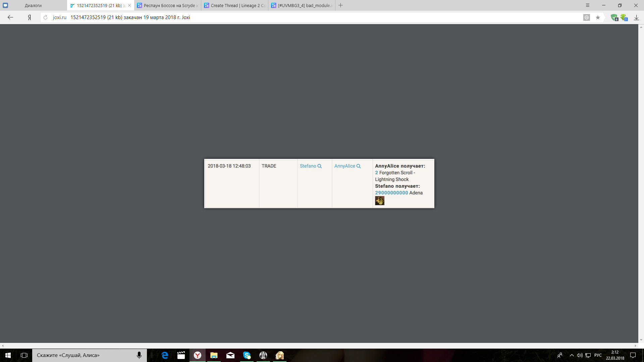Open Skype from the taskbar

247,355
